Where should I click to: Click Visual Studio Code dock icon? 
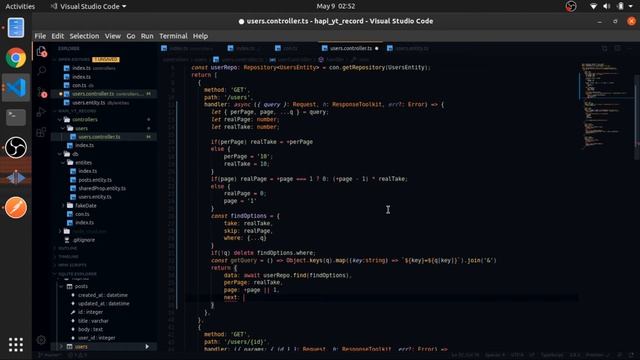(16, 87)
